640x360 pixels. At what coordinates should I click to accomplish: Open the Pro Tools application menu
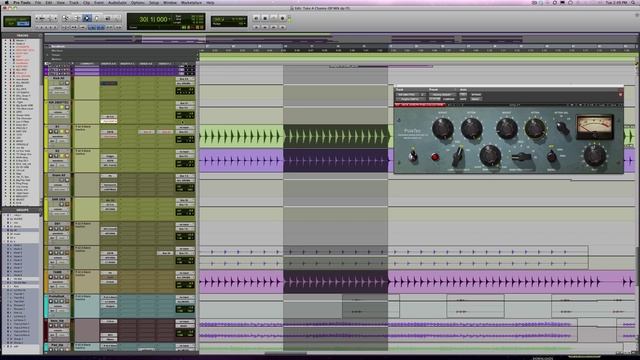click(x=22, y=2)
